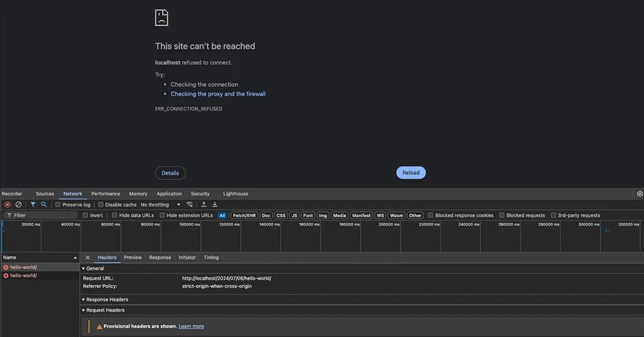Click the sad page error icon
Viewport: 644px width, 337px height.
coord(162,17)
